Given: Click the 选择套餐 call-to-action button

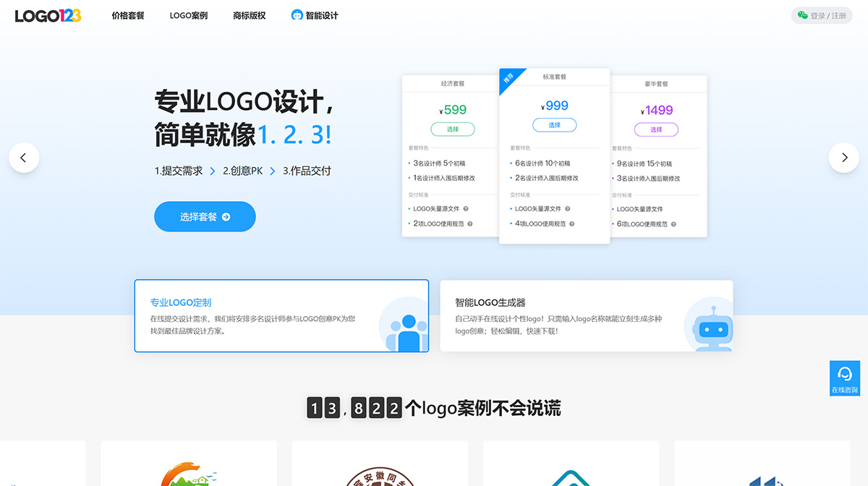Looking at the screenshot, I should click(205, 216).
